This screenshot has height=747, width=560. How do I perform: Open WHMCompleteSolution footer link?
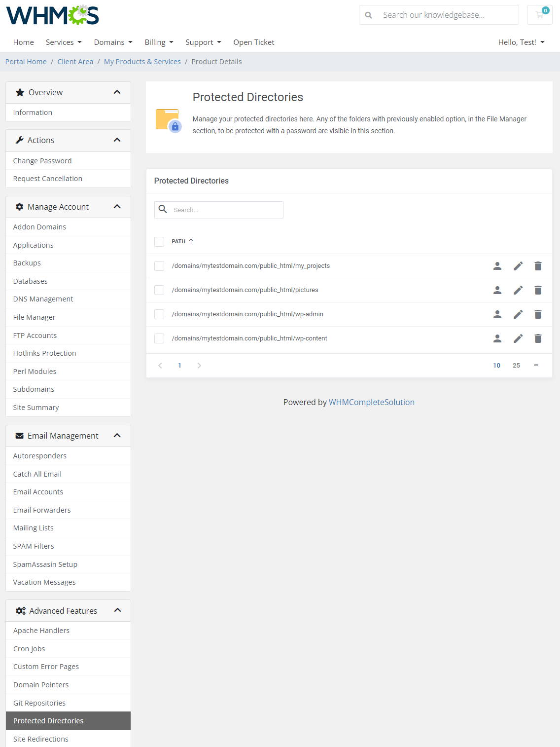372,402
